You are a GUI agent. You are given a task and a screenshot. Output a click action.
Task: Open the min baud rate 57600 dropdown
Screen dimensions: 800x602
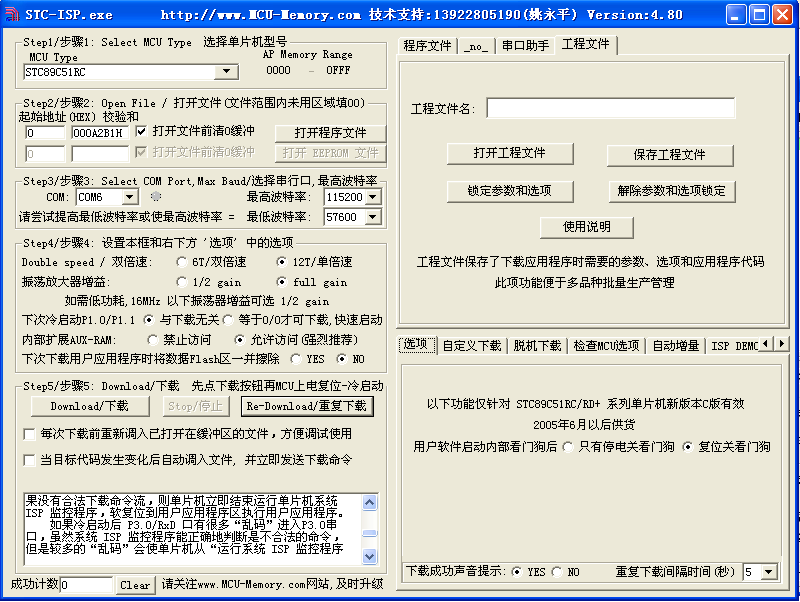pos(373,217)
